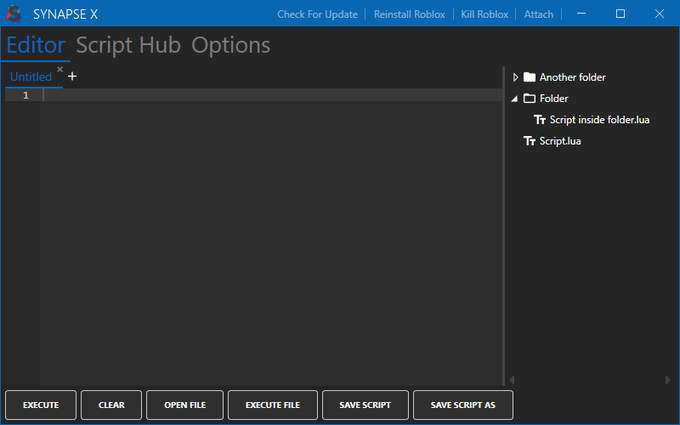
Task: Switch to the Script Hub tab
Action: 128,45
